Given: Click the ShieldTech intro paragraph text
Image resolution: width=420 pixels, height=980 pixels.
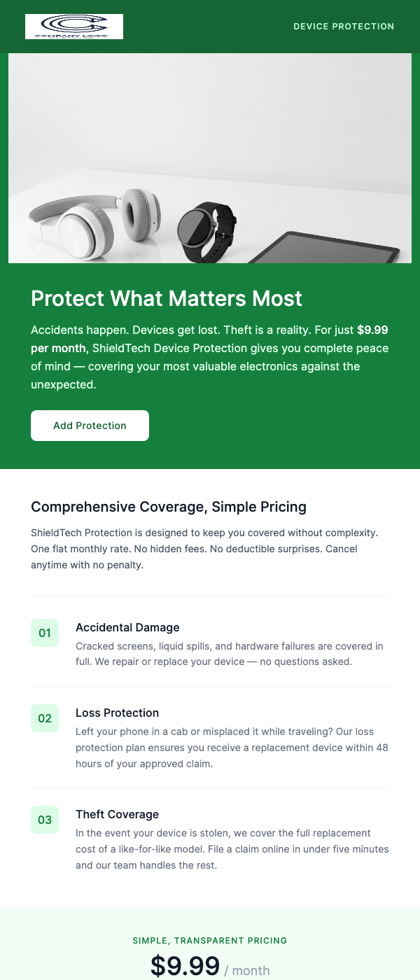Looking at the screenshot, I should (x=203, y=549).
